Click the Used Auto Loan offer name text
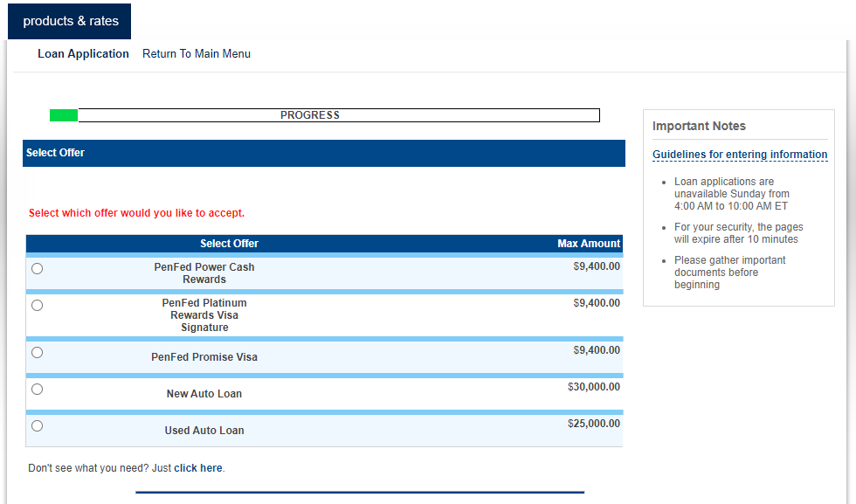This screenshot has height=504, width=856. 204,431
